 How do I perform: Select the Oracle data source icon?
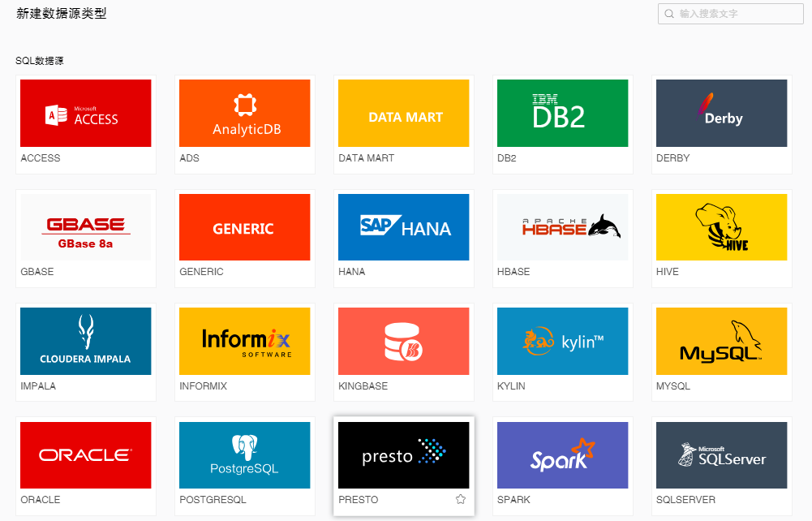pyautogui.click(x=85, y=455)
